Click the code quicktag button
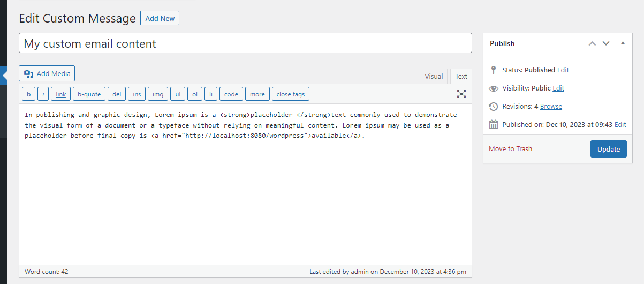Screen dimensions: 644x284 click(x=231, y=94)
